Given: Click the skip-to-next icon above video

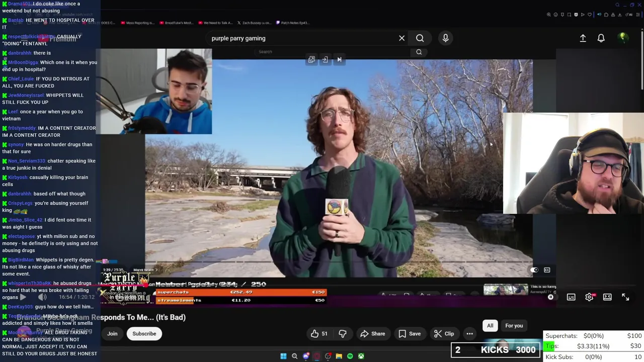Looking at the screenshot, I should pos(339,60).
